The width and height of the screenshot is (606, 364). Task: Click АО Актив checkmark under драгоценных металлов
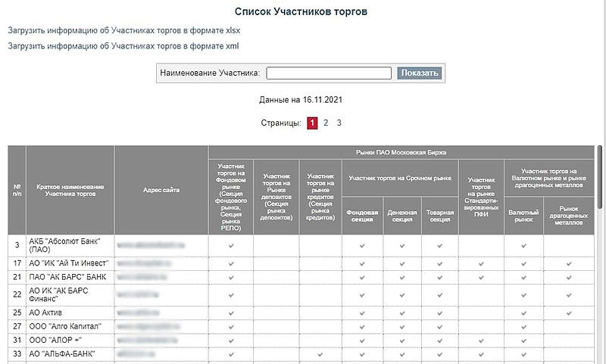click(x=569, y=313)
